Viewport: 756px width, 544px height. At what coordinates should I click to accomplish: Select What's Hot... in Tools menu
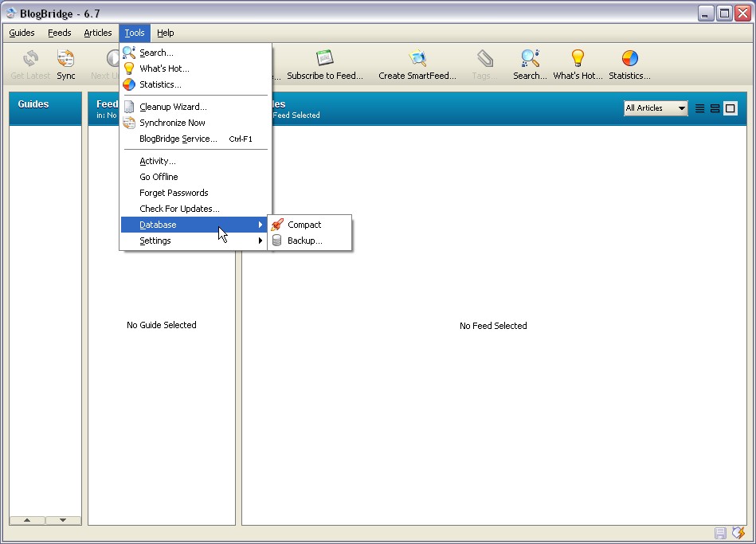[x=196, y=68]
